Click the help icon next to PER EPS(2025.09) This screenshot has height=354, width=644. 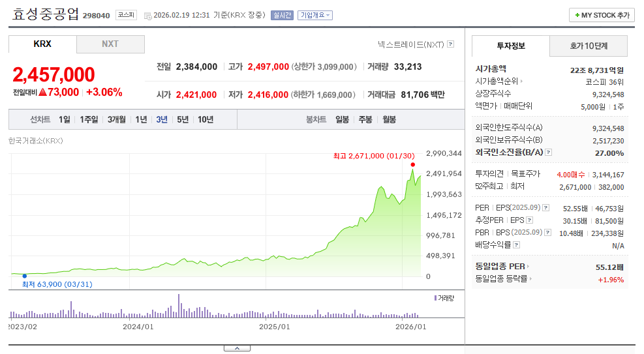546,207
